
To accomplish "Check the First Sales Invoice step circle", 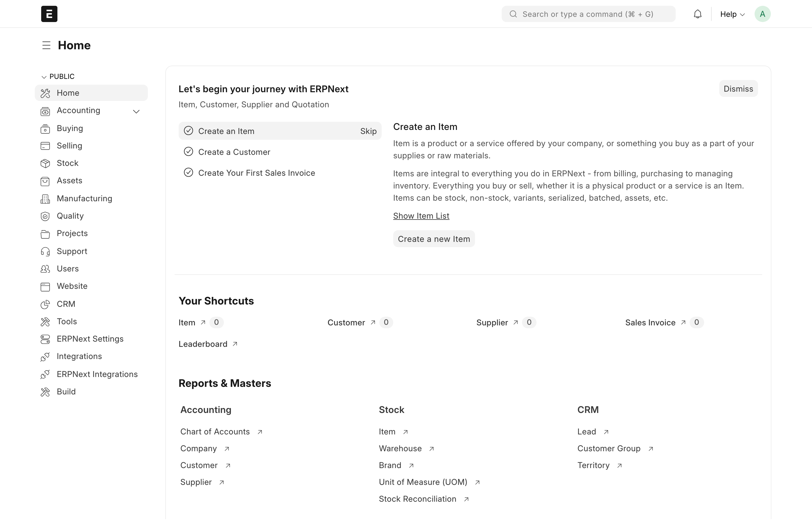I will [x=188, y=173].
